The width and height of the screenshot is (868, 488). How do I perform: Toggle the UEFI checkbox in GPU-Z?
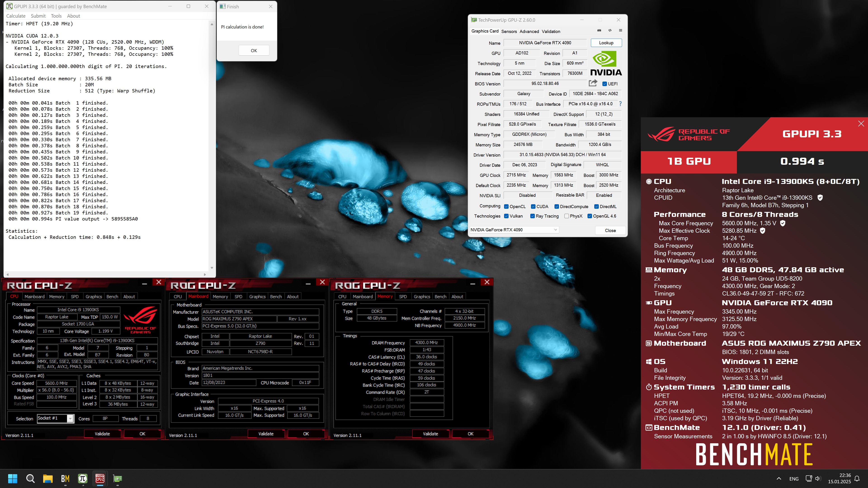click(x=605, y=84)
